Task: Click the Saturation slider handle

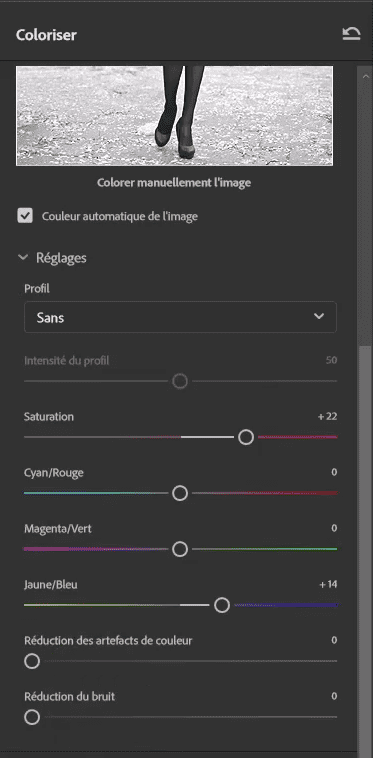Action: (246, 437)
